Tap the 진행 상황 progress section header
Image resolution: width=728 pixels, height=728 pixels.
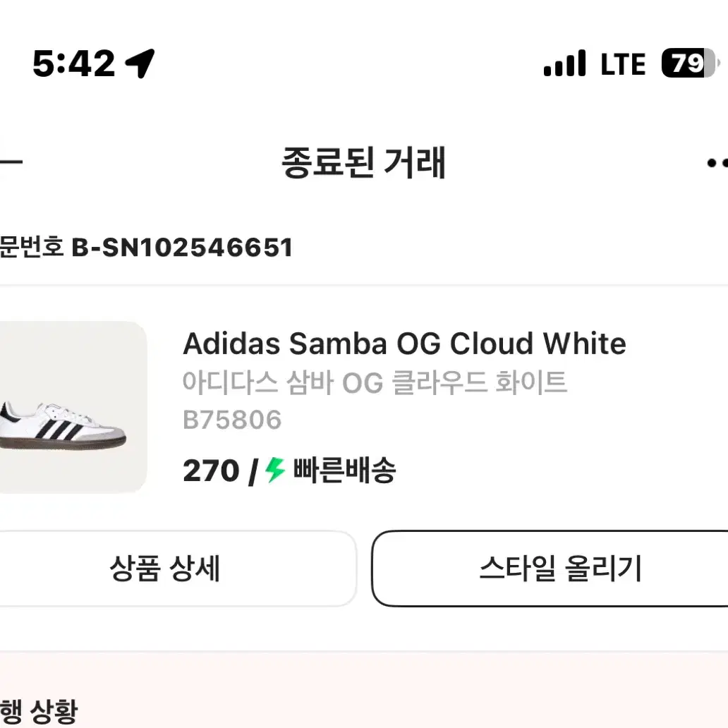point(39,711)
